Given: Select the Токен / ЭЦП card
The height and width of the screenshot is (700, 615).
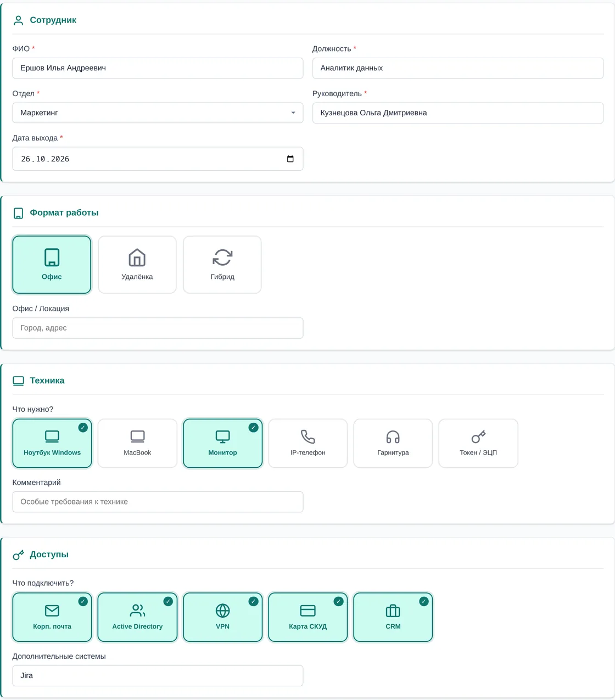Looking at the screenshot, I should click(x=478, y=444).
